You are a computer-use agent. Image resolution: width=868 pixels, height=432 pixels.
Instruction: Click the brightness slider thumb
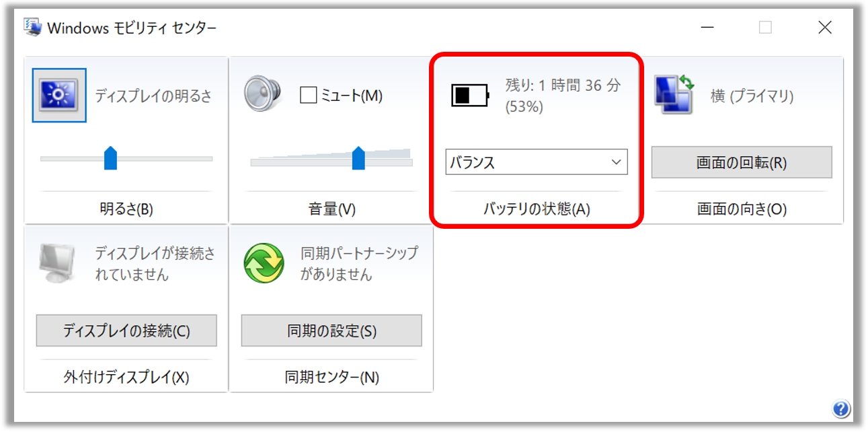pos(110,158)
